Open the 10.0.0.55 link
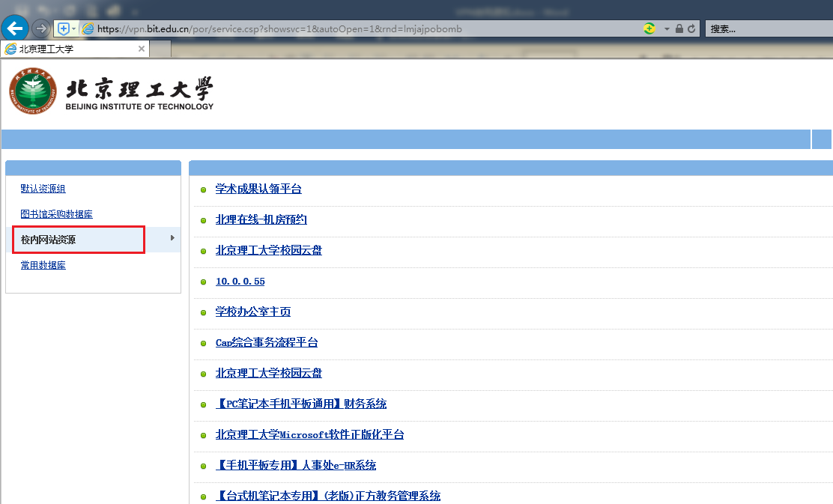Viewport: 833px width, 504px height. (x=240, y=281)
